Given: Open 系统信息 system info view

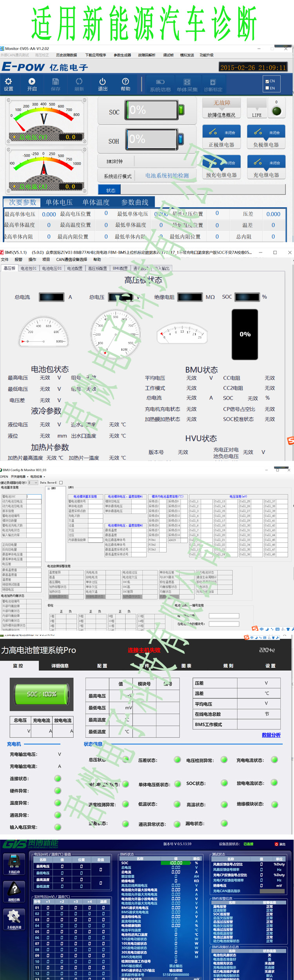Looking at the screenshot, I should point(160,85).
